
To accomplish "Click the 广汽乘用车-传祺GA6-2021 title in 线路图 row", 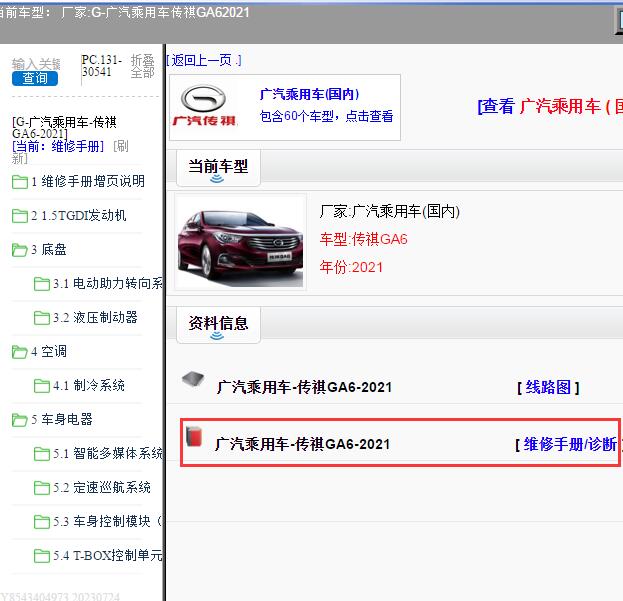I will (x=304, y=387).
